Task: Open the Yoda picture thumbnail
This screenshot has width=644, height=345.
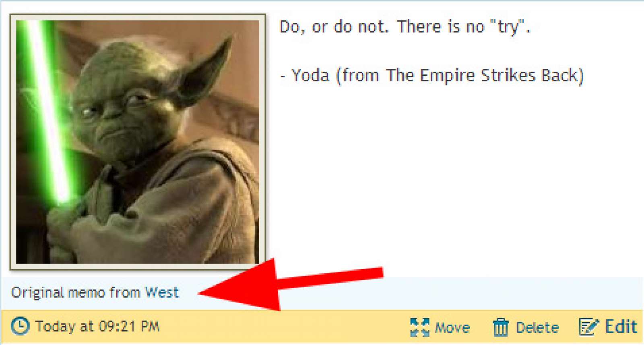Action: click(138, 142)
